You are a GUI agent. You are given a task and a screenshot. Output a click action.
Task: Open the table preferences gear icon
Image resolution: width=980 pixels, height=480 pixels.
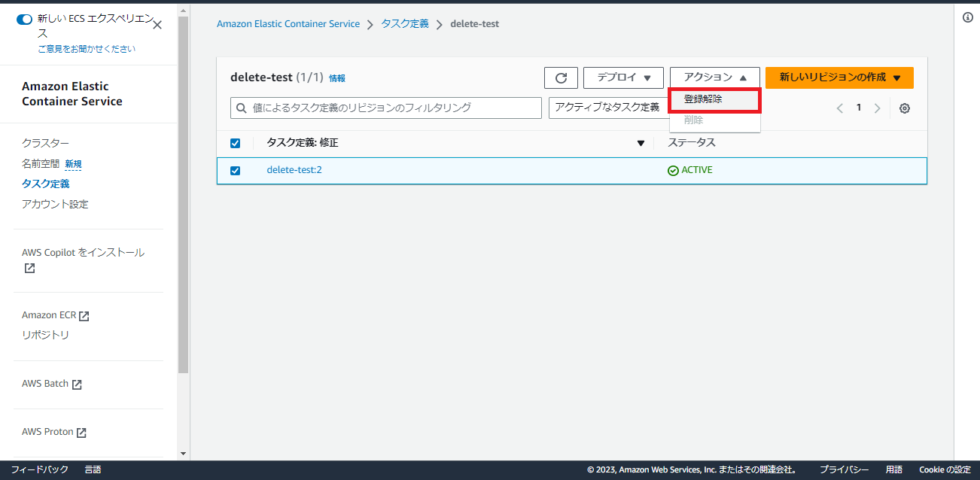pyautogui.click(x=904, y=108)
